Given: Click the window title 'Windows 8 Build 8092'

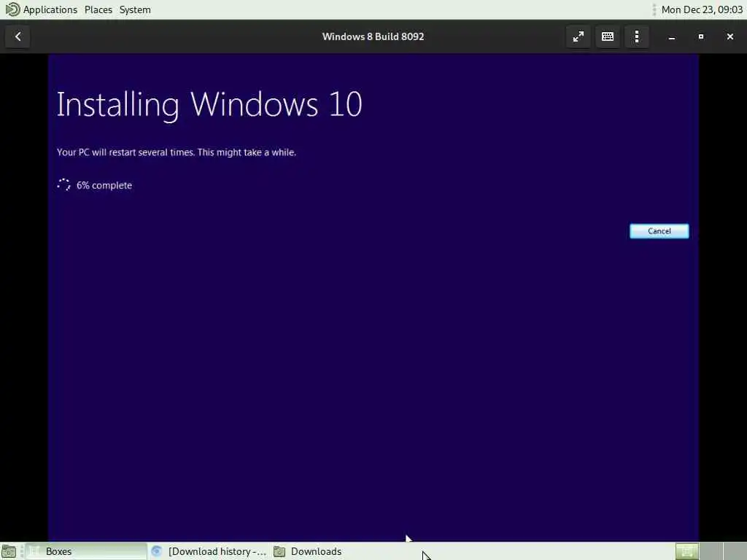Looking at the screenshot, I should tap(373, 36).
